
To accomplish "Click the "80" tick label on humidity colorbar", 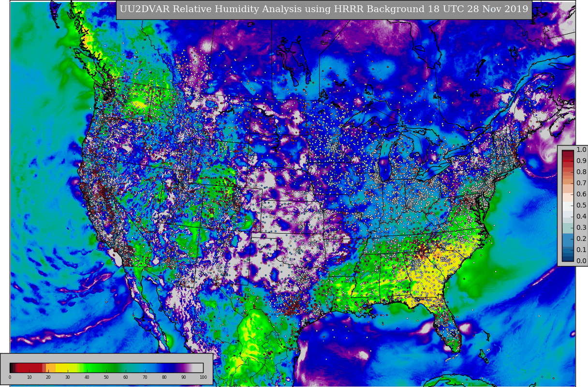I will [x=164, y=377].
